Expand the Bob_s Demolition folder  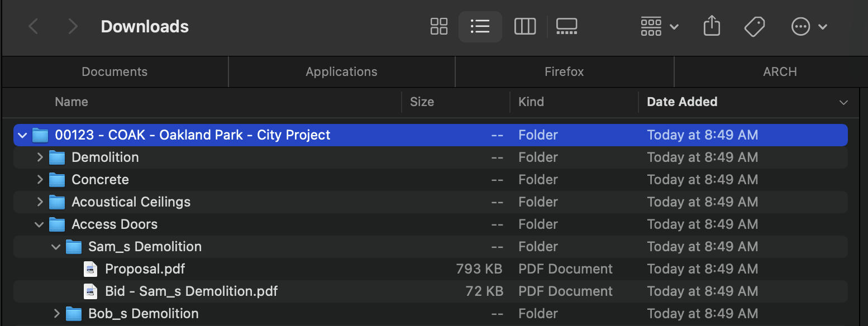56,314
